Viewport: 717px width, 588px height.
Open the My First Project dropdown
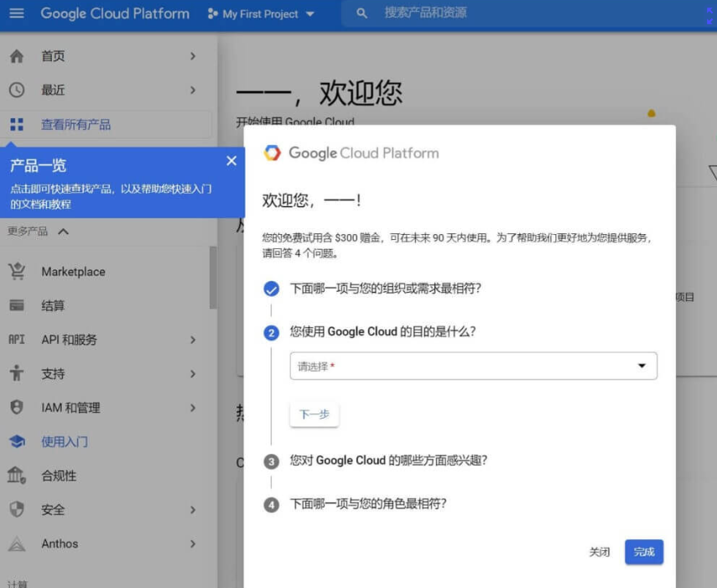point(262,13)
